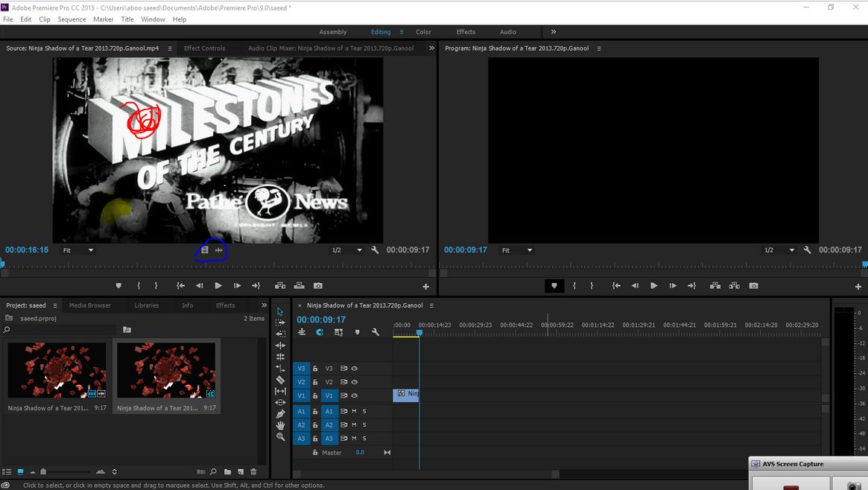Export frame from Program monitor
Image resolution: width=868 pixels, height=490 pixels.
[753, 286]
